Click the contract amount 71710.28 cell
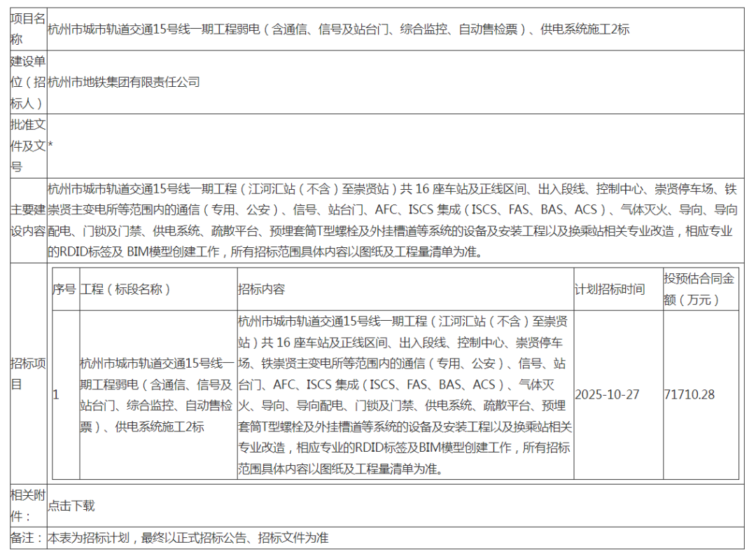 [689, 394]
